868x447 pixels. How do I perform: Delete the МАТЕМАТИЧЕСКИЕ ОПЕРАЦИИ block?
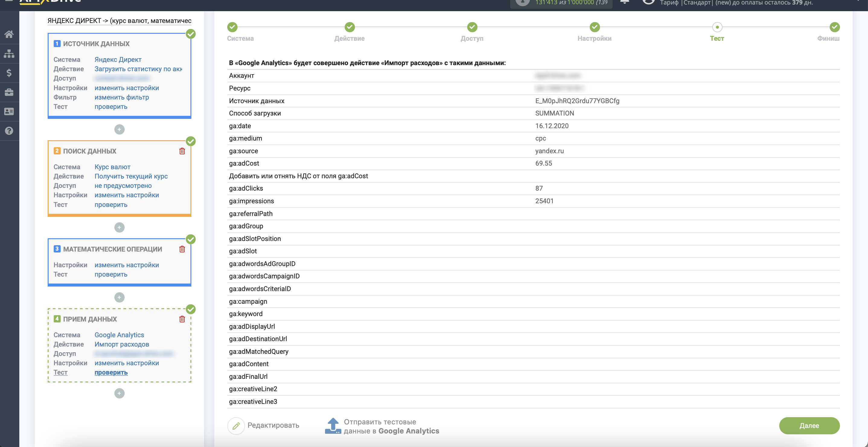(x=182, y=249)
